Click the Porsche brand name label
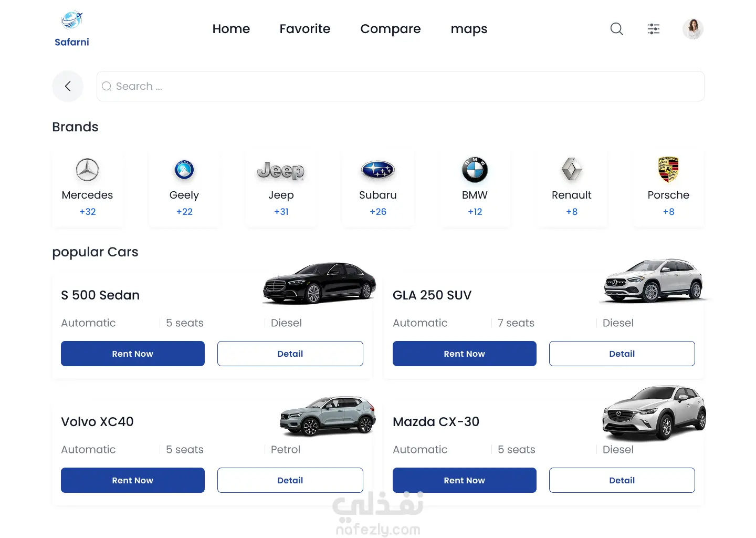 coord(668,195)
